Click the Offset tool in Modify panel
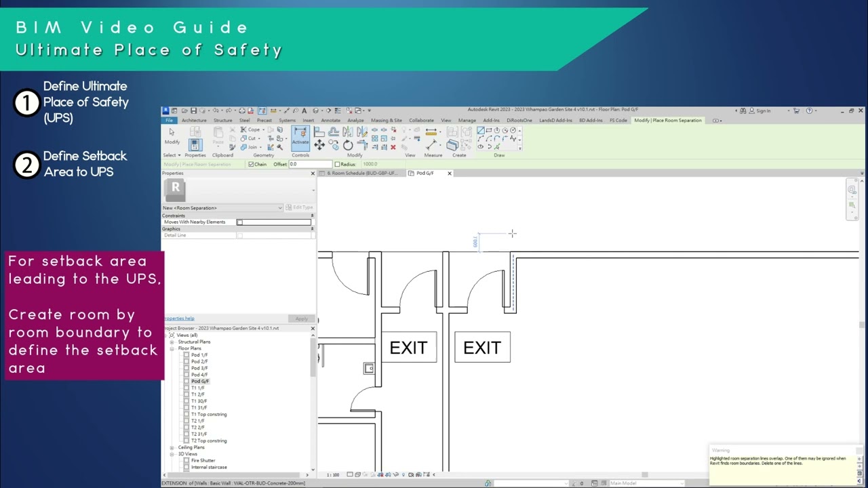 334,131
